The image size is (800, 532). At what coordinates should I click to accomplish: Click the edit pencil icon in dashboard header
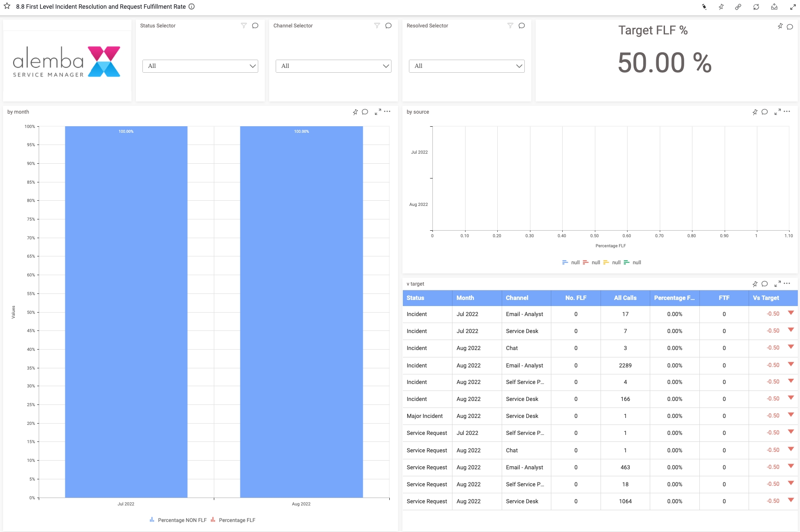pyautogui.click(x=704, y=7)
